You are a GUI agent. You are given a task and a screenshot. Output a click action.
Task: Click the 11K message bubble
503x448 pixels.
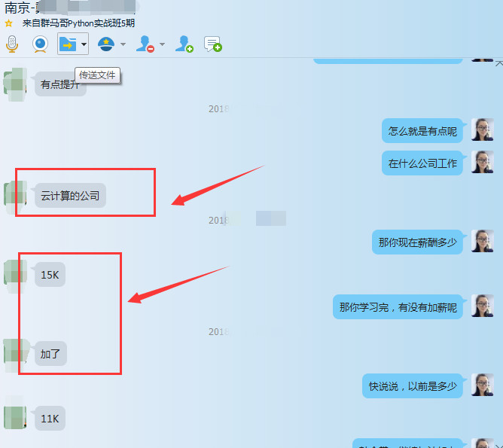(x=50, y=419)
